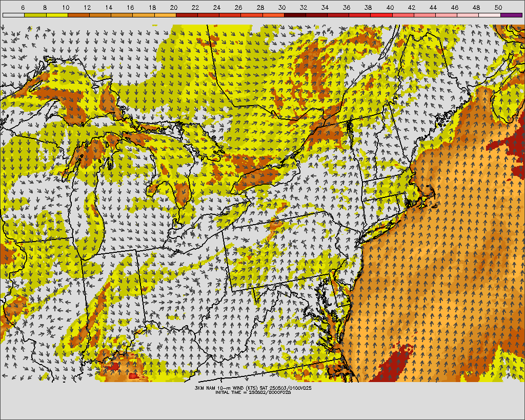Screen dimensions: 525x420
Task: Click the yellow legend swatch between 8 and 10
Action: tap(57, 15)
